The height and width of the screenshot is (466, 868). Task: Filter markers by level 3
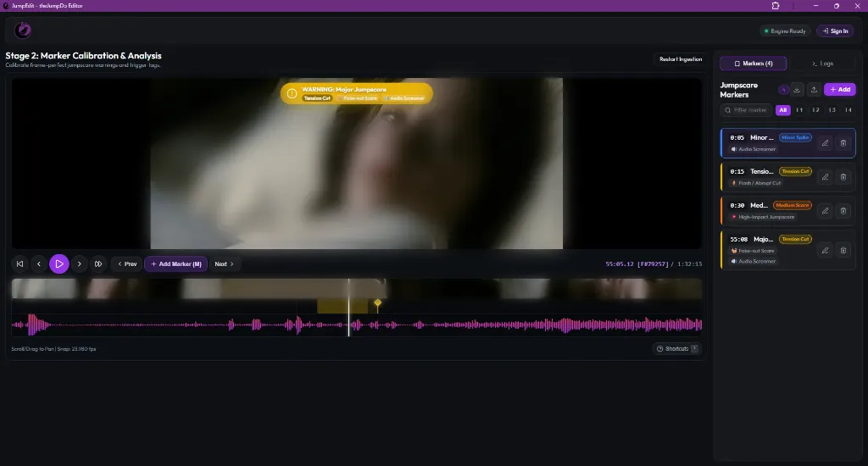(x=832, y=110)
